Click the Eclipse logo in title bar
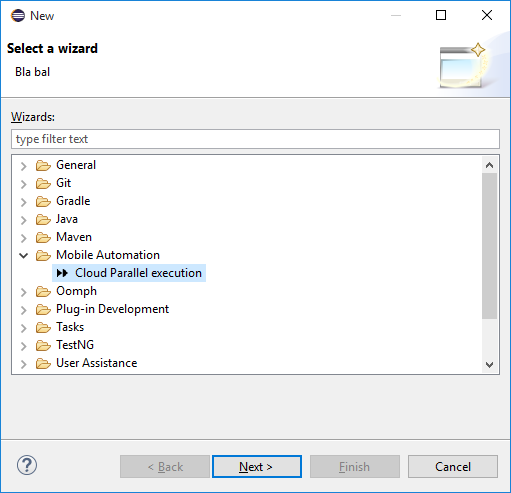 (x=18, y=16)
